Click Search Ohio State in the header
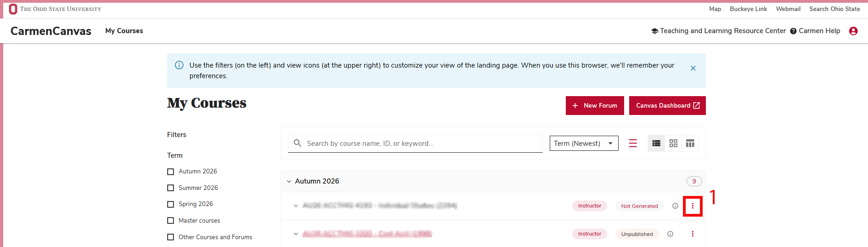 coord(834,9)
